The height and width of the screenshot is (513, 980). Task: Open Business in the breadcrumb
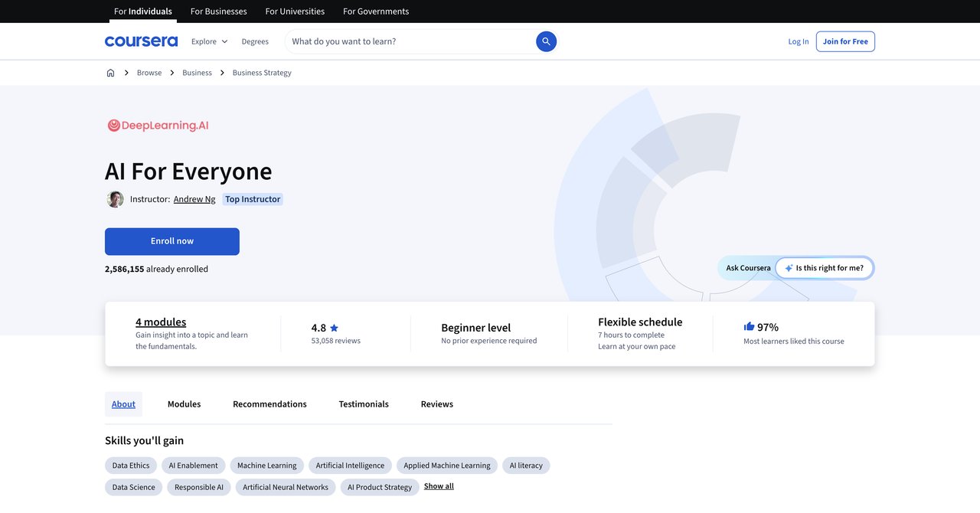tap(197, 73)
